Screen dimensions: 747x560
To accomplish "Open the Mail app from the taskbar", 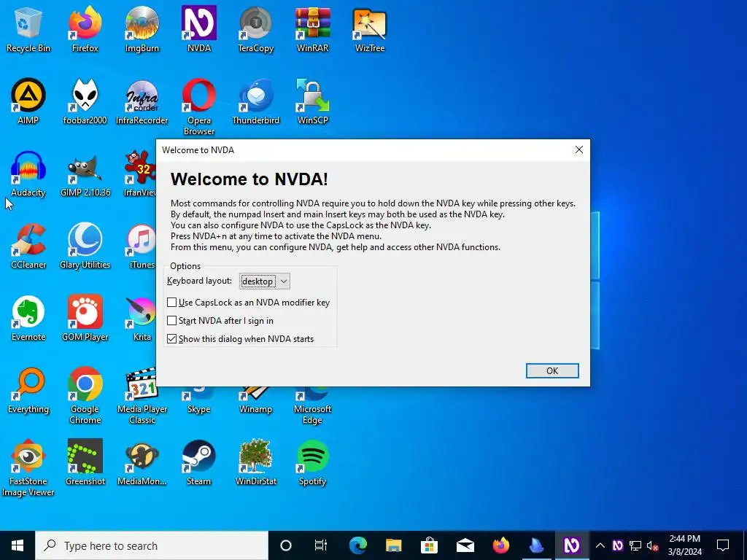I will 465,545.
